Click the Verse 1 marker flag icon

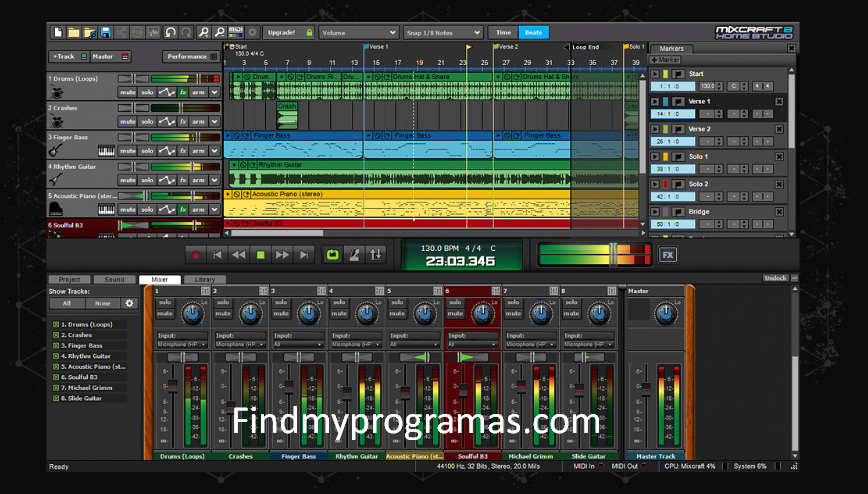point(678,101)
